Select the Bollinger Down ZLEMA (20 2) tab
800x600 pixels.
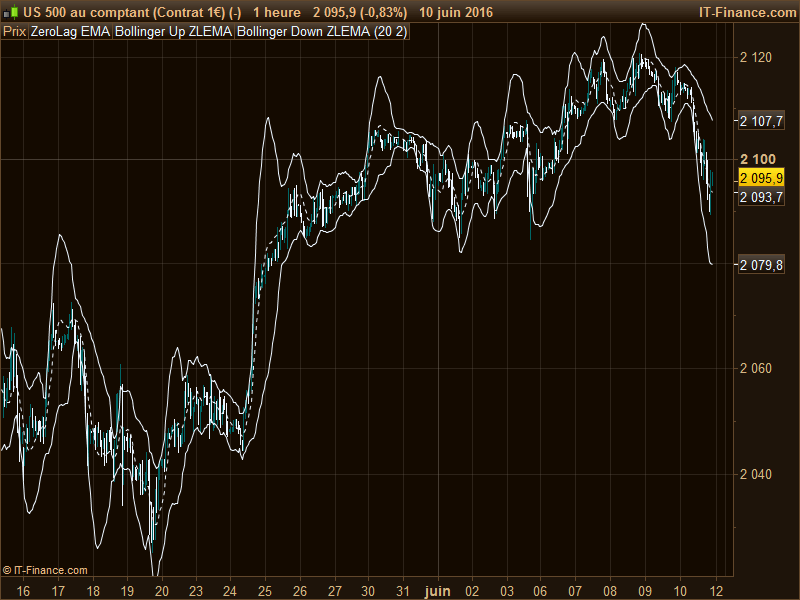pos(322,32)
